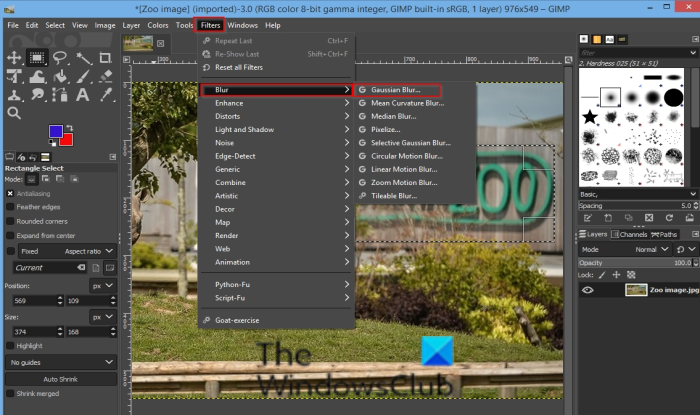Select the Bucket Fill tool
The width and height of the screenshot is (700, 415).
(x=60, y=76)
